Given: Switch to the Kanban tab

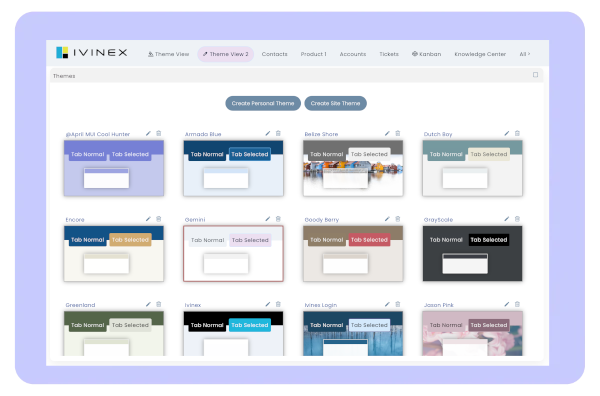Looking at the screenshot, I should pyautogui.click(x=426, y=54).
